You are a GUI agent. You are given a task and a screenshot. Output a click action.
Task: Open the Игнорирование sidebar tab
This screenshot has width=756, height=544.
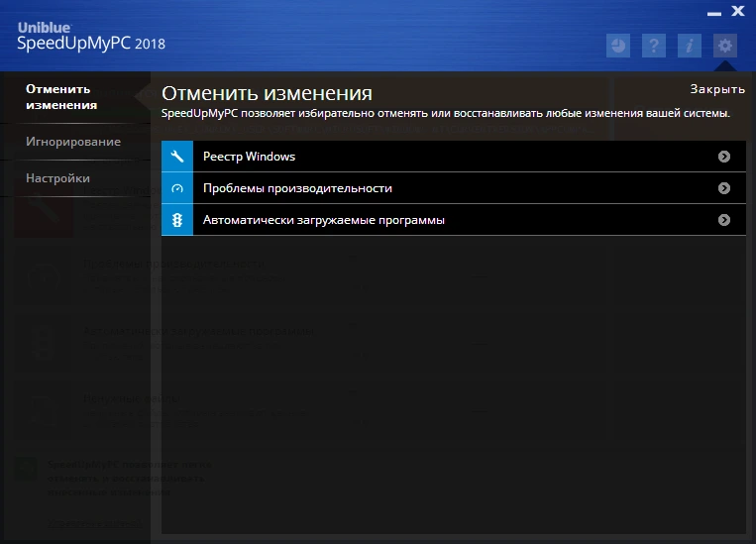click(x=73, y=142)
